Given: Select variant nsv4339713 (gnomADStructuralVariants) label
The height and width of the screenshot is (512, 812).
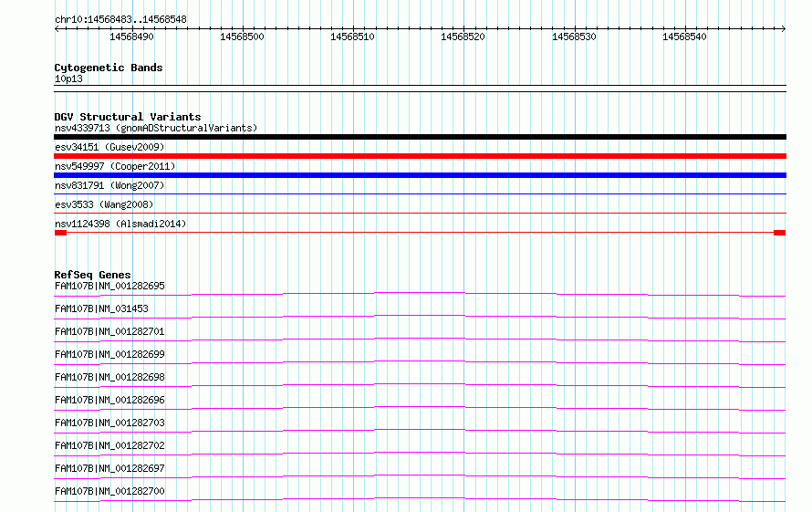Looking at the screenshot, I should point(156,128).
